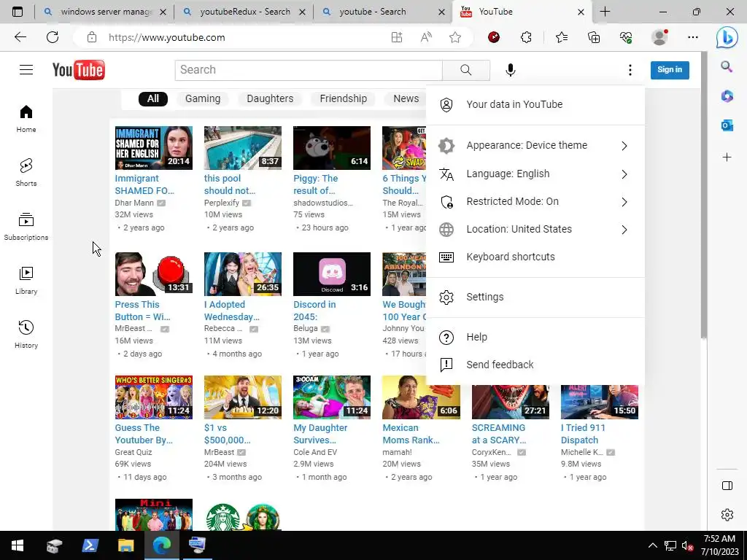747x560 pixels.
Task: Click the search magnifier button in YouTube
Action: coord(466,70)
